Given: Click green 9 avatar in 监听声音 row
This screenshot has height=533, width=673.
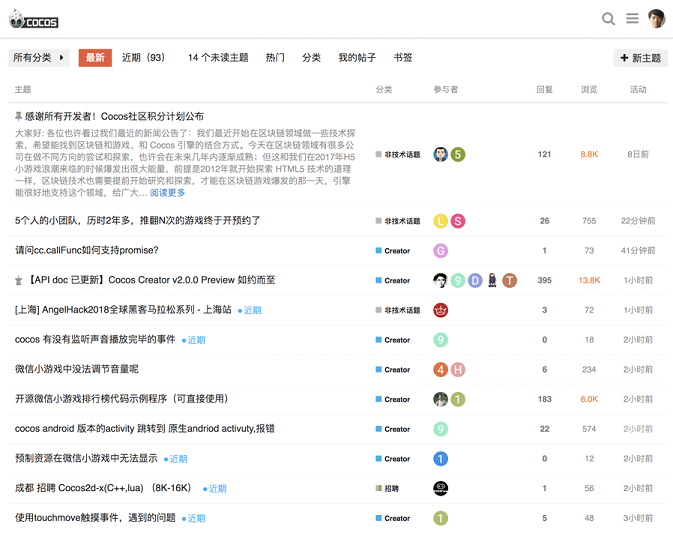Looking at the screenshot, I should (440, 340).
